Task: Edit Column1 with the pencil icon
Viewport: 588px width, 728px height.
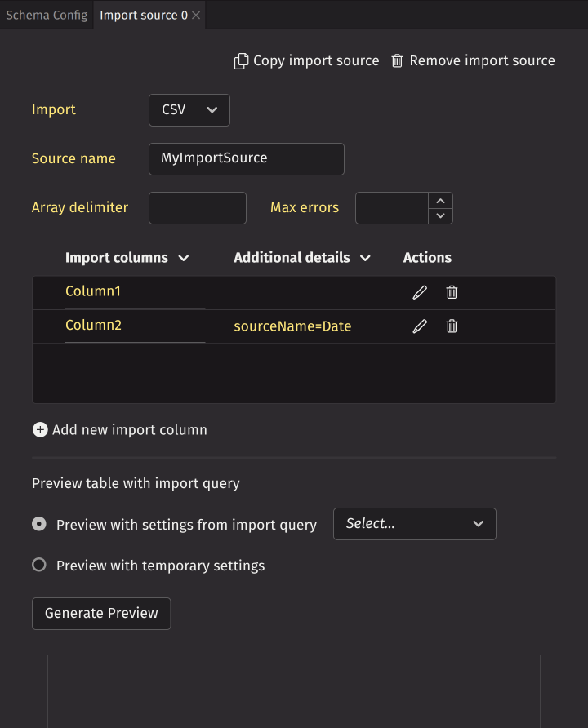Action: [420, 292]
